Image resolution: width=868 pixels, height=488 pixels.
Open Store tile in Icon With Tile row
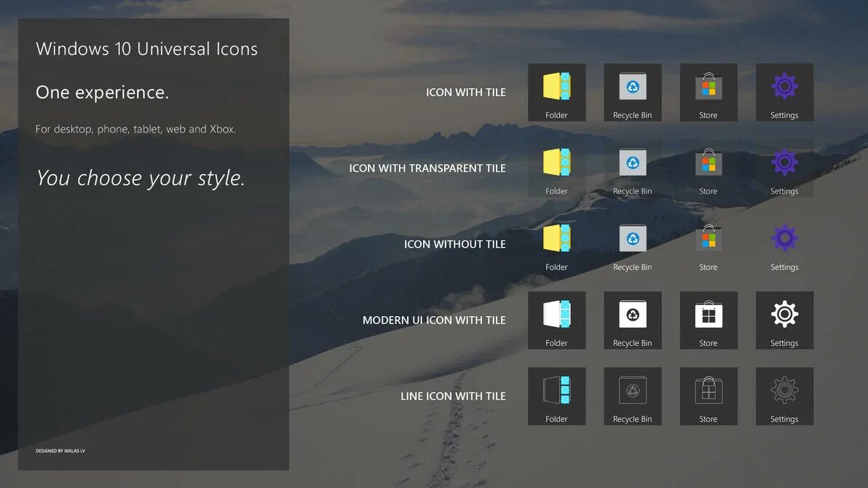point(708,92)
